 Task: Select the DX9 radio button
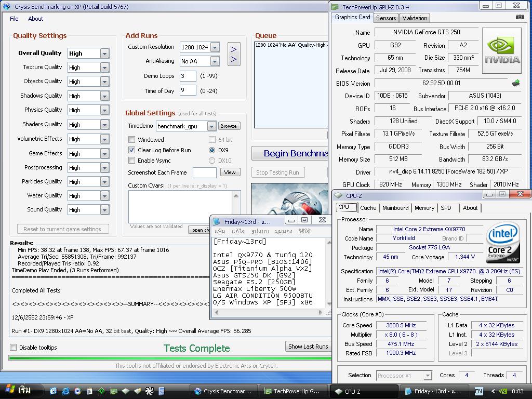click(x=212, y=150)
